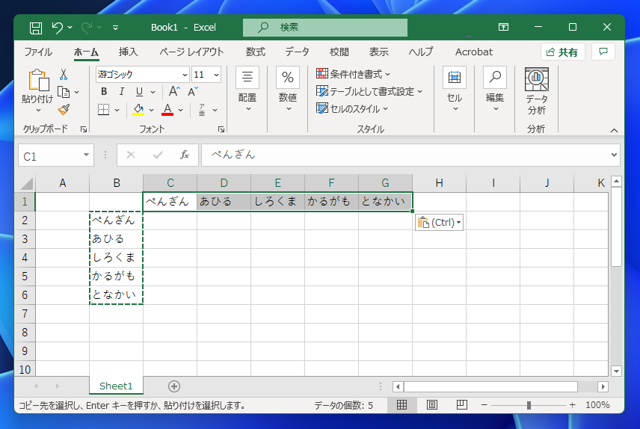Open the Quick Access Toolbar customize menu
640x429 pixels.
[116, 28]
